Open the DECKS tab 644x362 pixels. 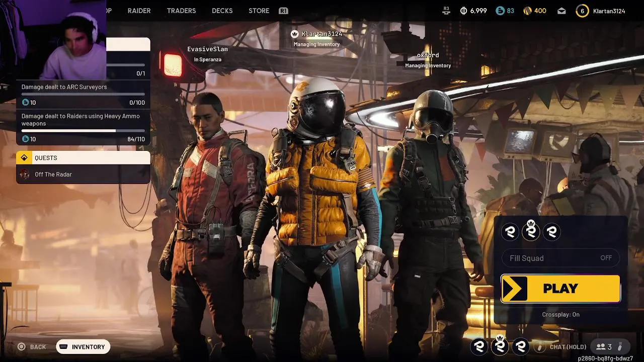(x=222, y=11)
